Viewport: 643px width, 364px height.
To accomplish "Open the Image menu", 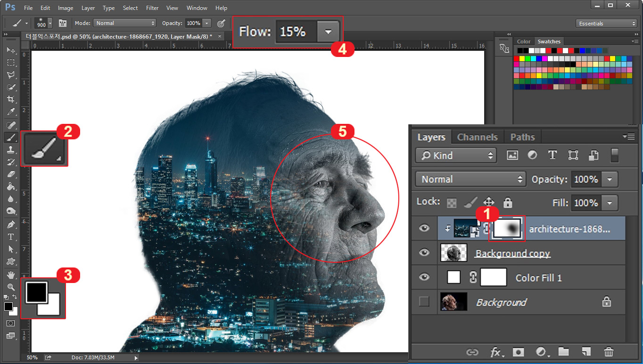I will [66, 8].
